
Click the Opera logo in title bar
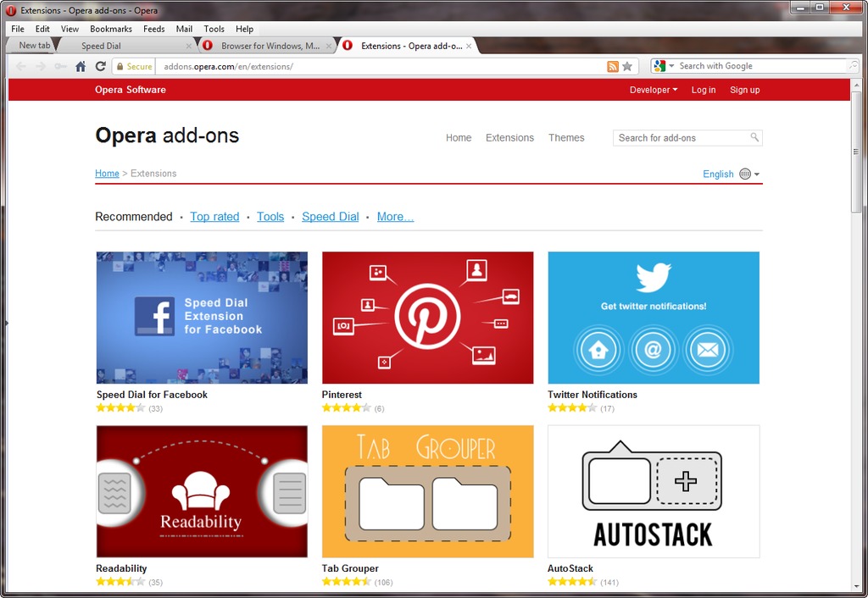pos(10,10)
